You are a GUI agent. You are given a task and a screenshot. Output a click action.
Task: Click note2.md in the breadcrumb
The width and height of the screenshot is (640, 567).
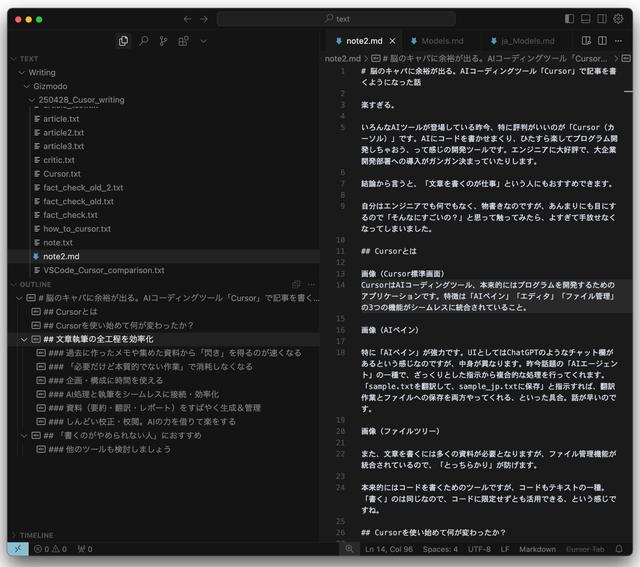click(343, 59)
